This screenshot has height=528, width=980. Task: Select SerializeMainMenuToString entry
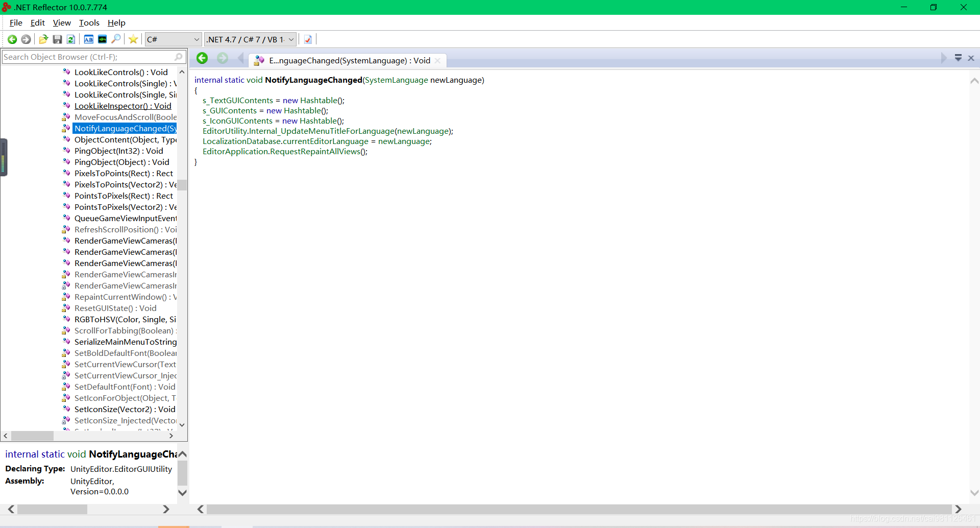pyautogui.click(x=126, y=342)
